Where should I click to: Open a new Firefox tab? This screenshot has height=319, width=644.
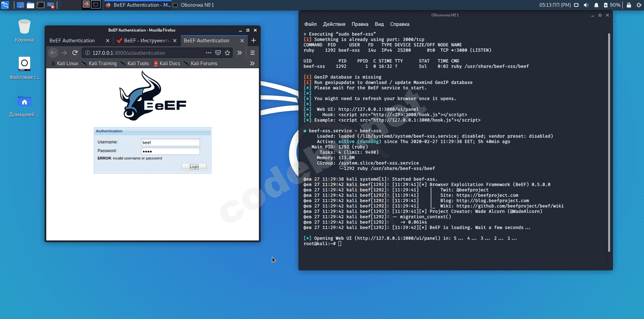(x=254, y=40)
